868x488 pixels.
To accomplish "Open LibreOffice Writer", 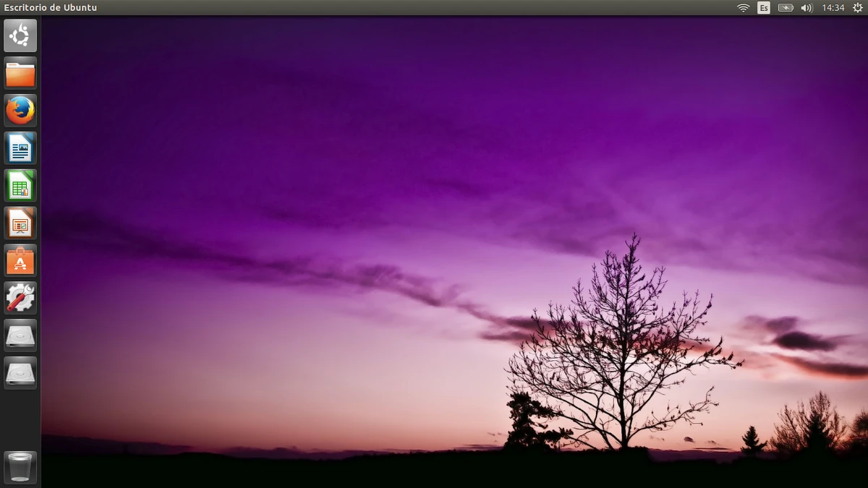I will tap(20, 147).
